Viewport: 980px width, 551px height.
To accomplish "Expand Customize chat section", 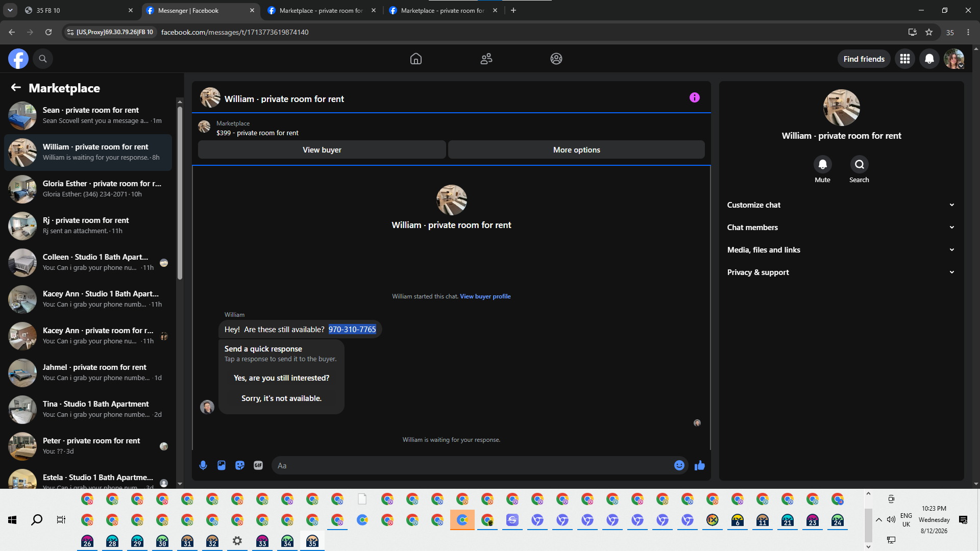I will pyautogui.click(x=841, y=205).
